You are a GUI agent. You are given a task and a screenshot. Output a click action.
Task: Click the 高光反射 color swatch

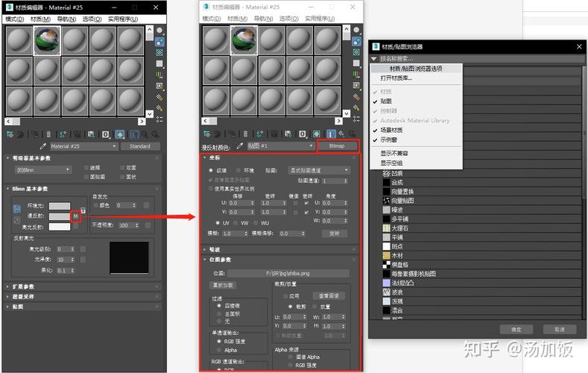[x=60, y=227]
